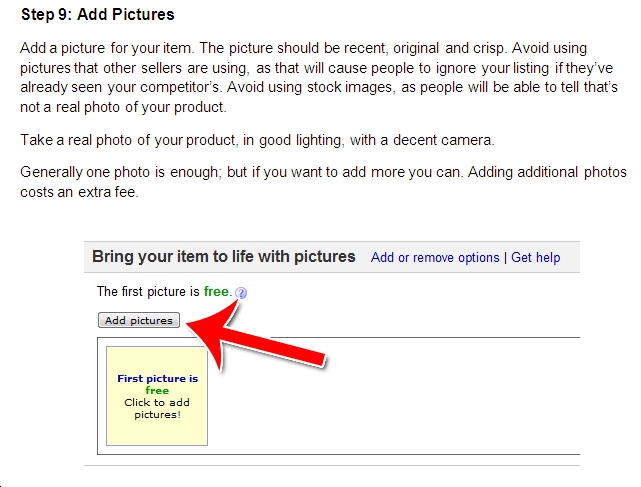Click the 'Step 9: Add Pictures' heading

click(x=98, y=14)
